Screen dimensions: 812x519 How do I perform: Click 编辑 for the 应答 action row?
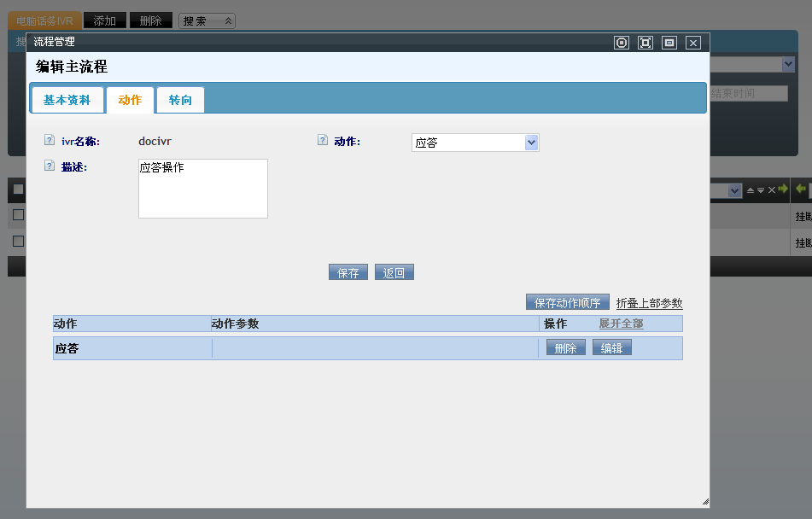click(611, 348)
